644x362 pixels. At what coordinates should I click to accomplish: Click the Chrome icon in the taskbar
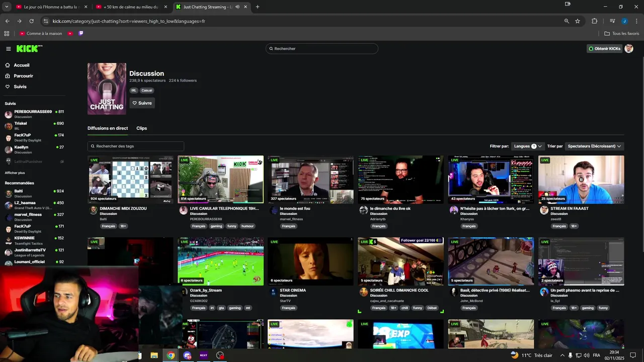(171, 355)
